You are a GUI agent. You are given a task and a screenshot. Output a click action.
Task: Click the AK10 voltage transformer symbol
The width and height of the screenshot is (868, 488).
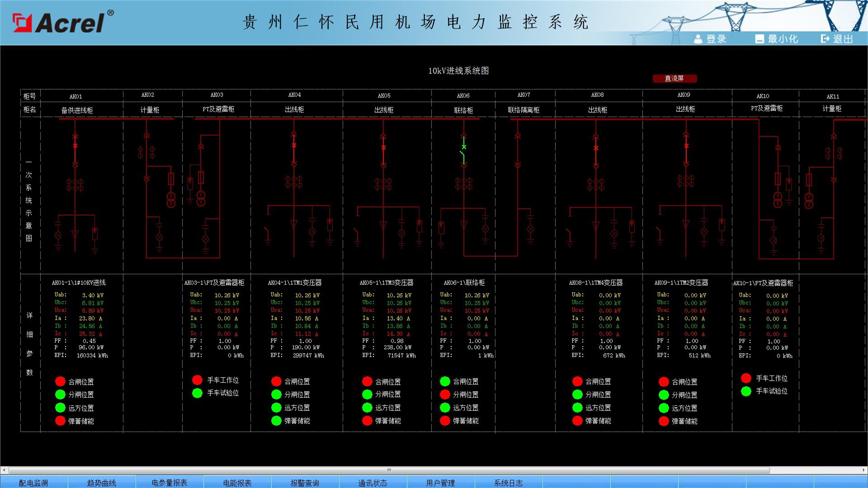click(778, 200)
